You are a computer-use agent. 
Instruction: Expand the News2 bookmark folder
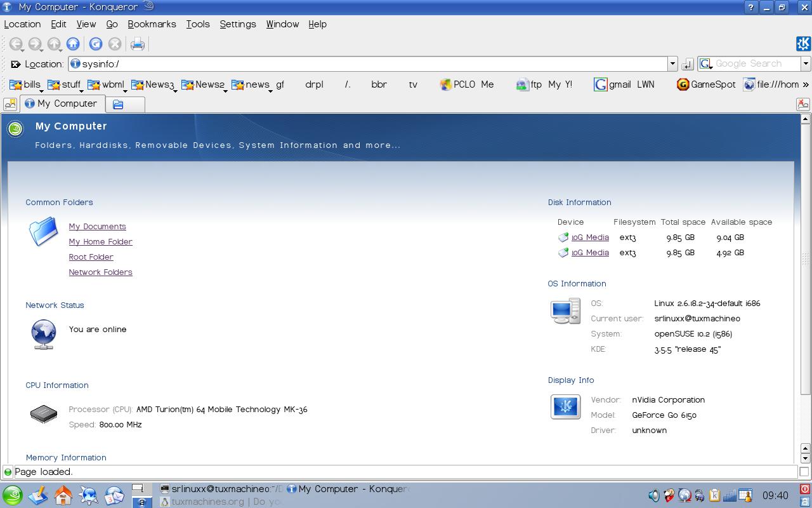(203, 84)
